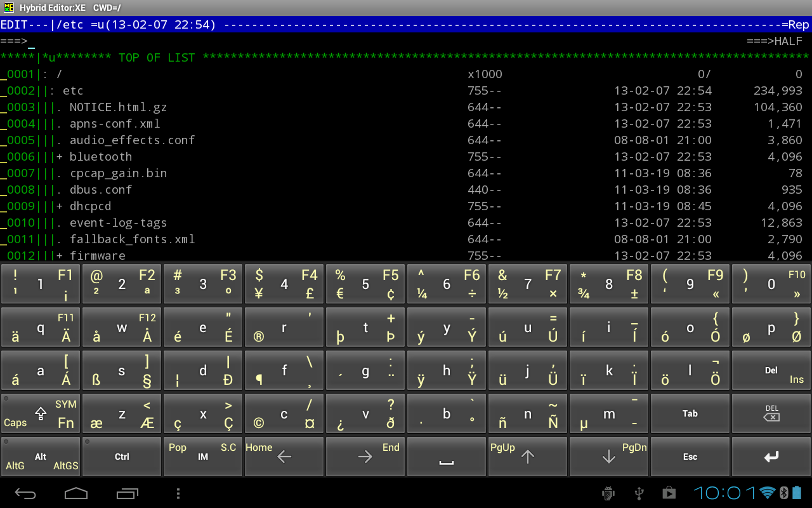Tap the Home left-arrow key
812x508 pixels.
click(x=284, y=457)
